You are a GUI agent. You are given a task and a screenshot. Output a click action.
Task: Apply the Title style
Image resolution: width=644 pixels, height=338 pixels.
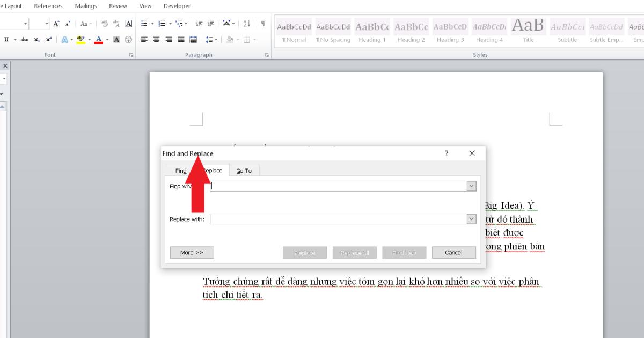(x=529, y=31)
